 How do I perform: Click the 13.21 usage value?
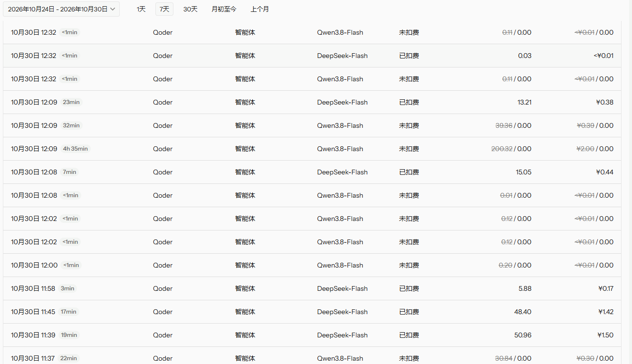click(x=524, y=102)
